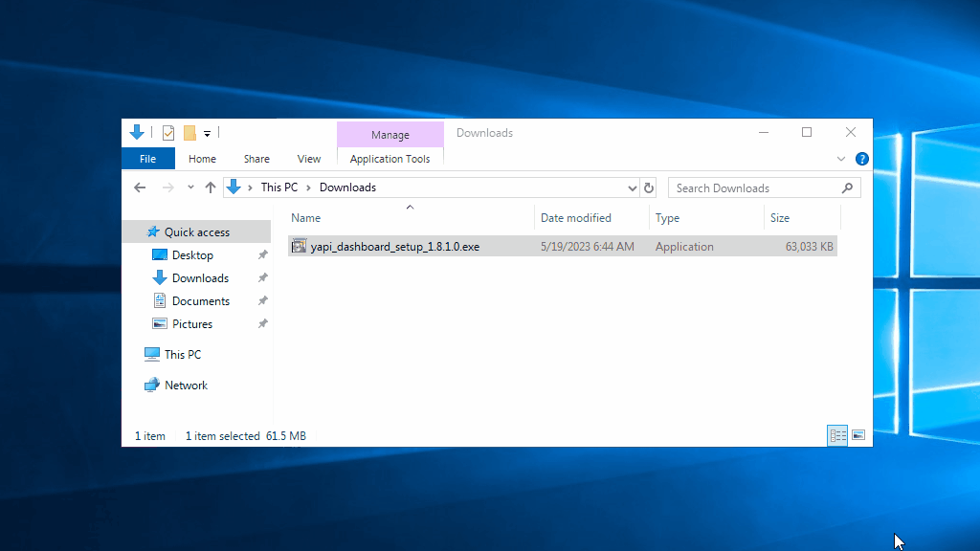Image resolution: width=980 pixels, height=551 pixels.
Task: Click the search magnifier icon
Action: [847, 187]
